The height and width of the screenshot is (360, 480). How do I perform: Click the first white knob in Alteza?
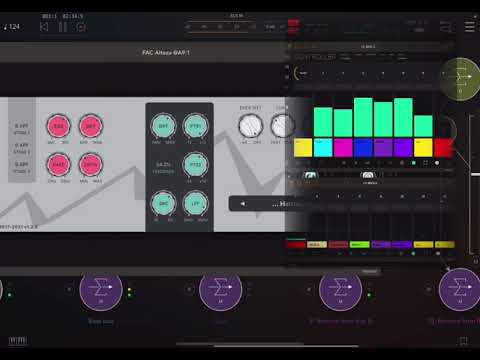click(251, 126)
